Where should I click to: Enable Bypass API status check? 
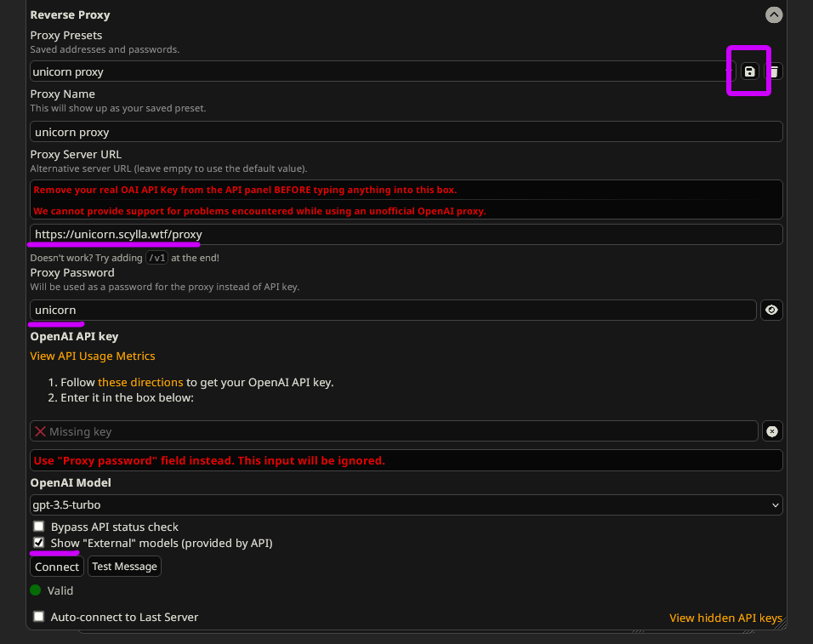coord(39,527)
